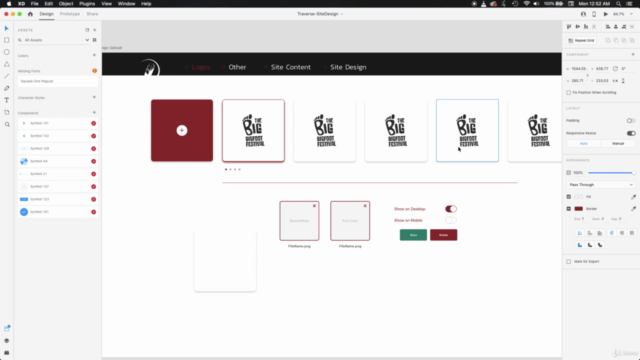
Task: Click the Border color swatch
Action: pyautogui.click(x=578, y=209)
